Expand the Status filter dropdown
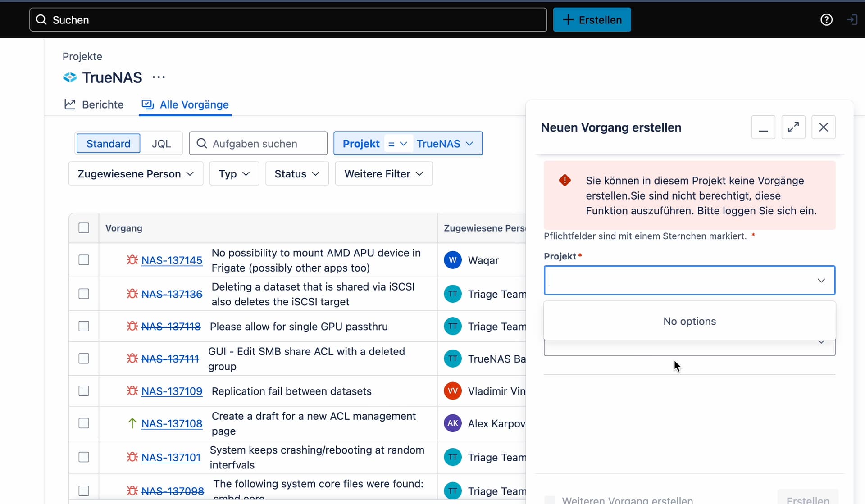 coord(297,174)
